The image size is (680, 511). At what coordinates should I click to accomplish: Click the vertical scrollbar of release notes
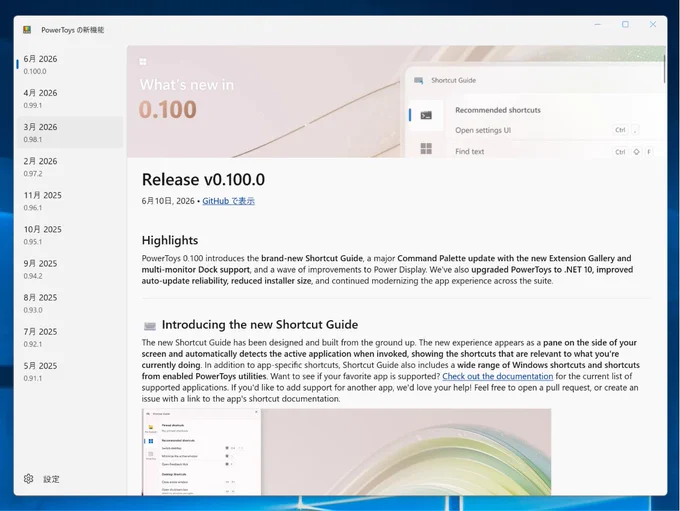pos(664,69)
